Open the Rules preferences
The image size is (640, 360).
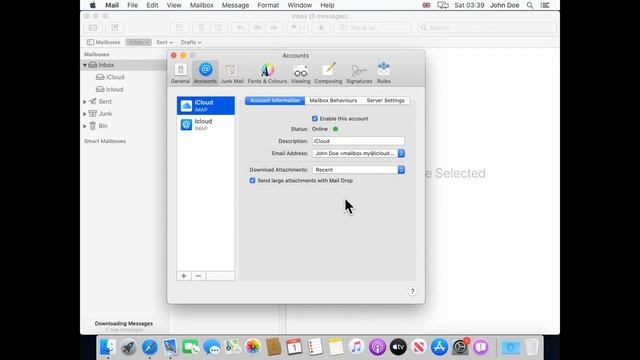(384, 73)
